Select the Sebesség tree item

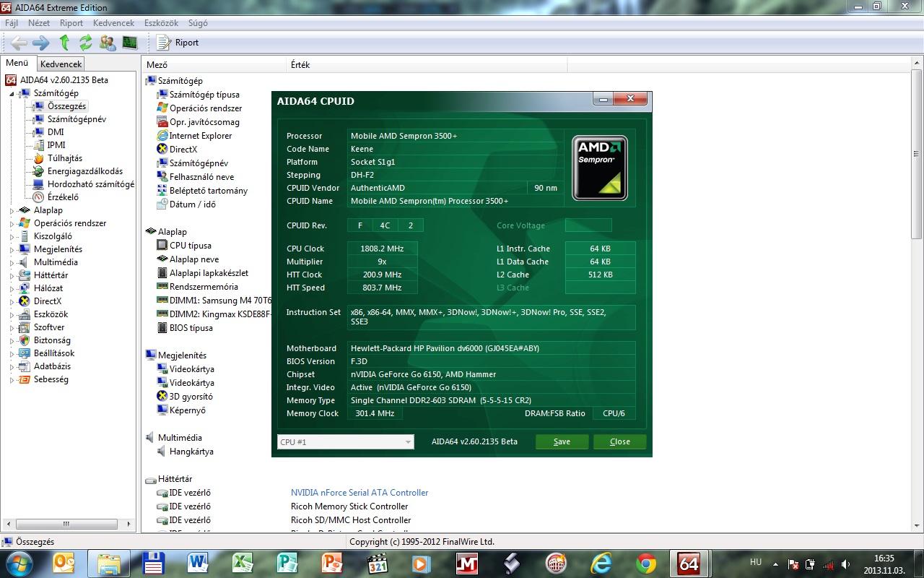pyautogui.click(x=51, y=379)
